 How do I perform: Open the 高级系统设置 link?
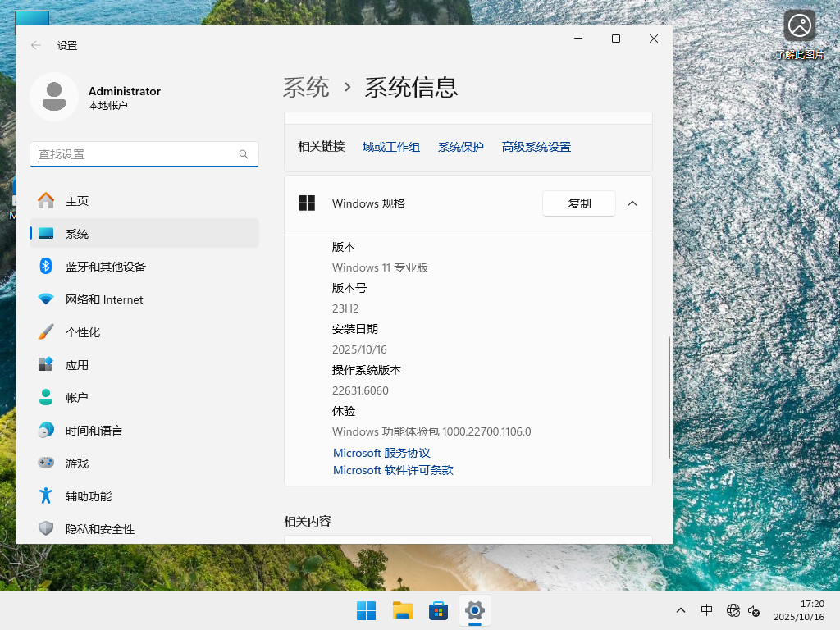click(x=536, y=148)
